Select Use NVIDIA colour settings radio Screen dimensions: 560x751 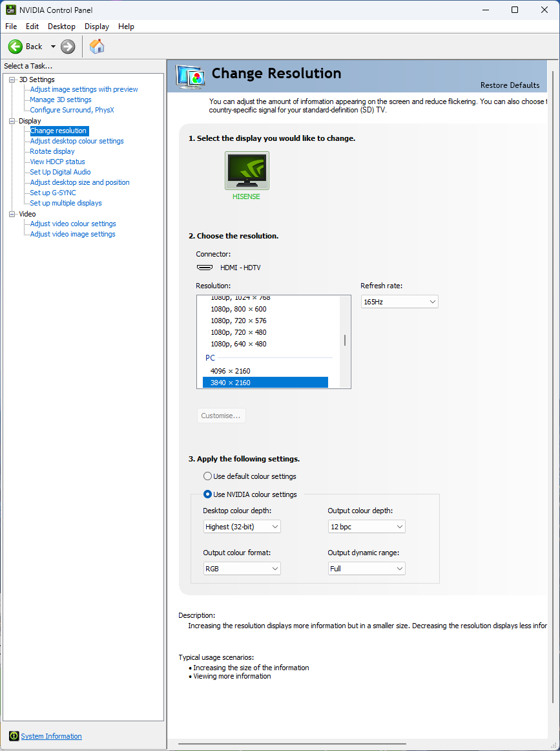tap(207, 494)
